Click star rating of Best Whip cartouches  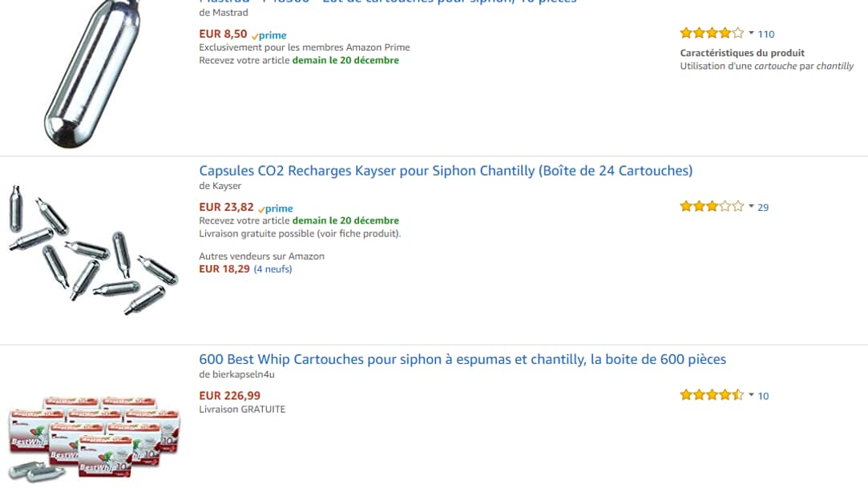point(712,395)
